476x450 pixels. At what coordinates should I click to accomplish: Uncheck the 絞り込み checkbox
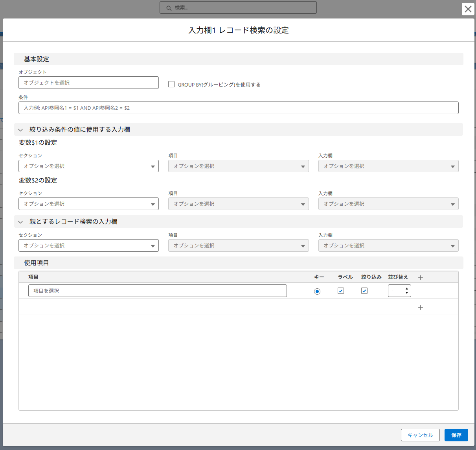364,291
